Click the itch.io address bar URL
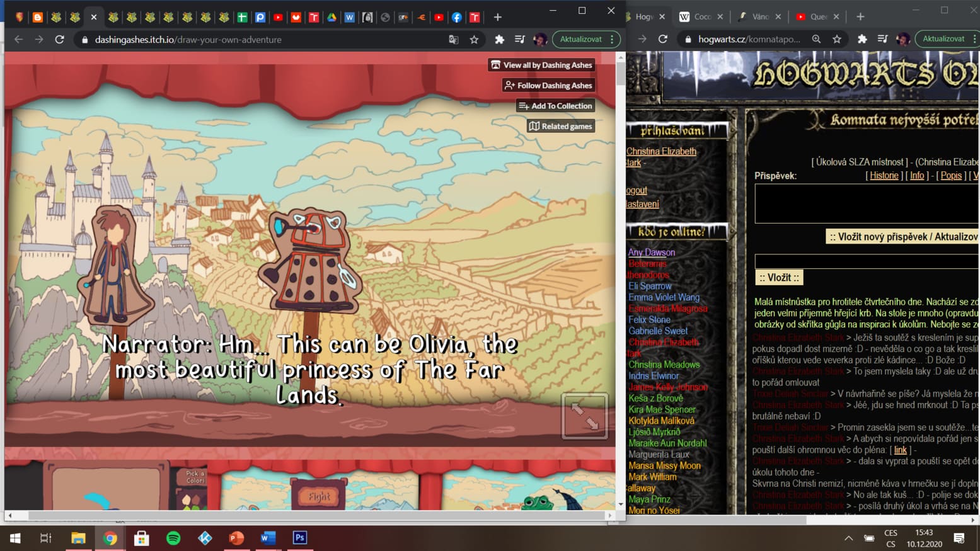980x551 pixels. pyautogui.click(x=188, y=39)
